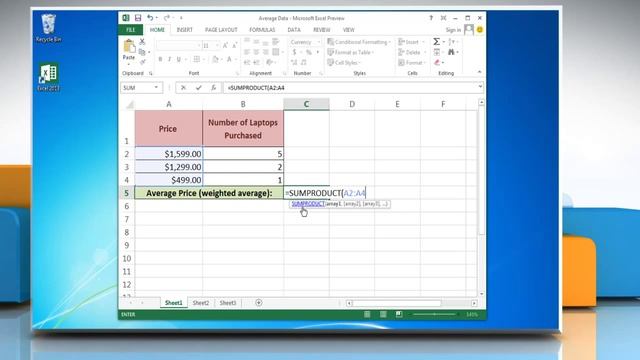
Task: Select the Sheet3 worksheet tab
Action: 228,303
